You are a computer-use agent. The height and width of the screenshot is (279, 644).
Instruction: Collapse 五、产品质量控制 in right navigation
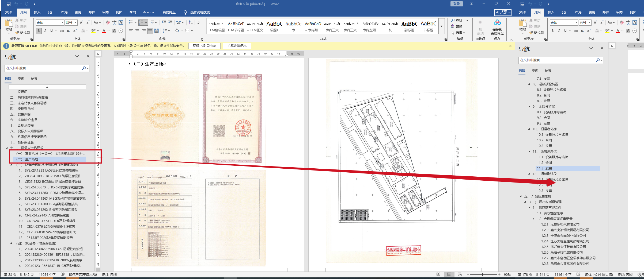click(x=521, y=196)
